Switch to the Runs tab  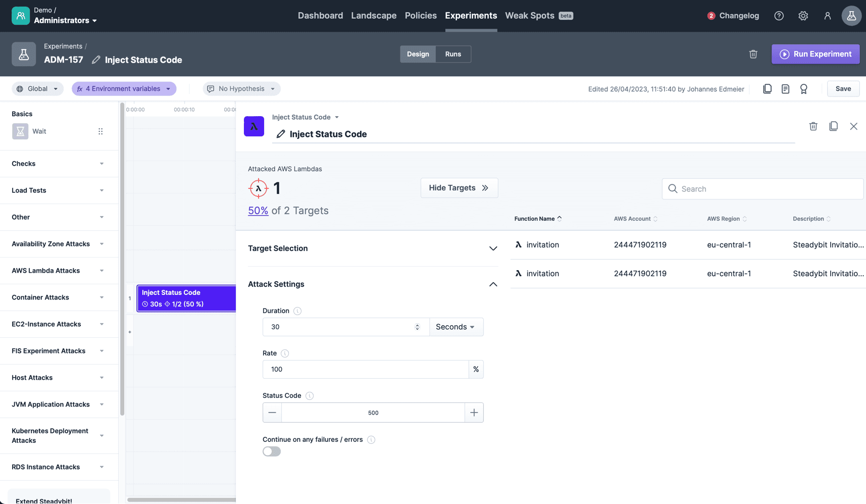pyautogui.click(x=452, y=54)
